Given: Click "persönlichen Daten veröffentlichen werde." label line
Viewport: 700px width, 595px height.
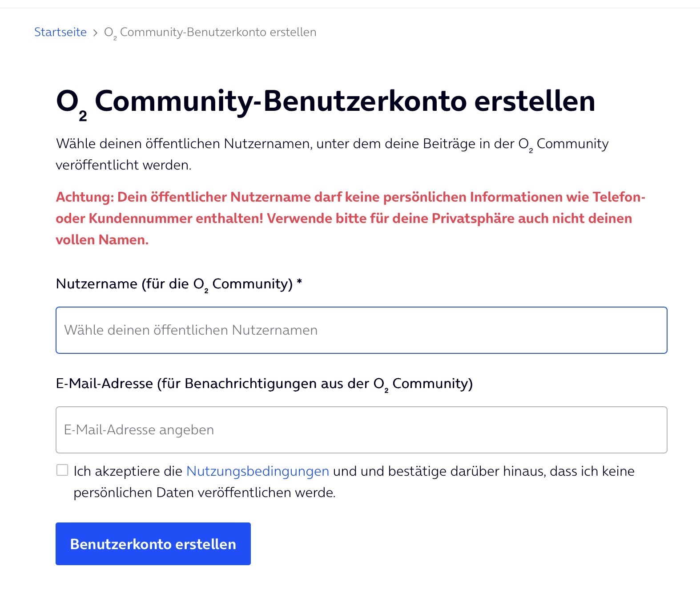Looking at the screenshot, I should 204,493.
